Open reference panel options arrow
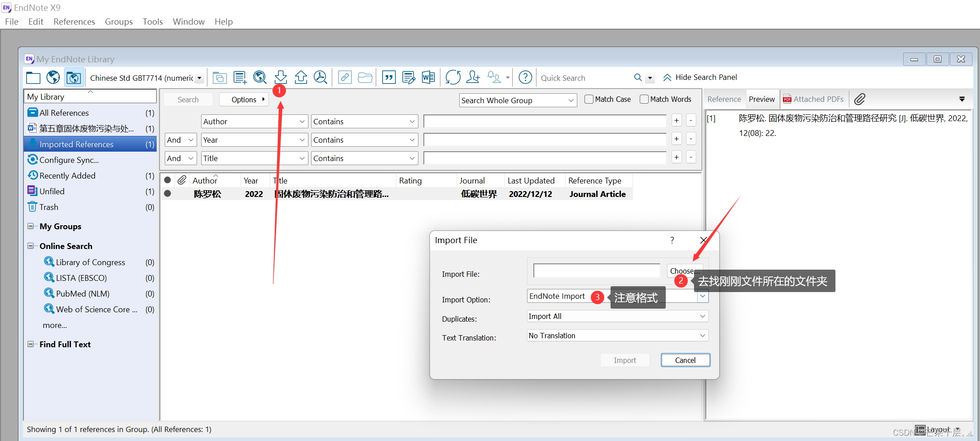 pyautogui.click(x=962, y=99)
